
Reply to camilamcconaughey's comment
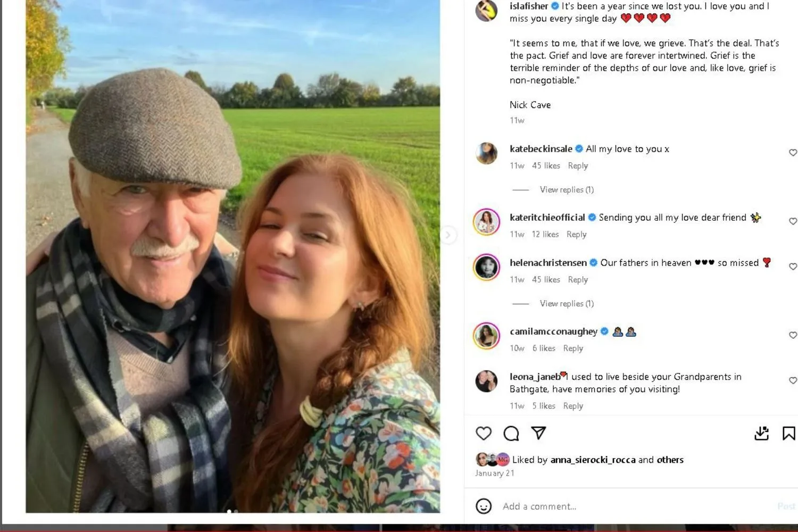(x=573, y=348)
